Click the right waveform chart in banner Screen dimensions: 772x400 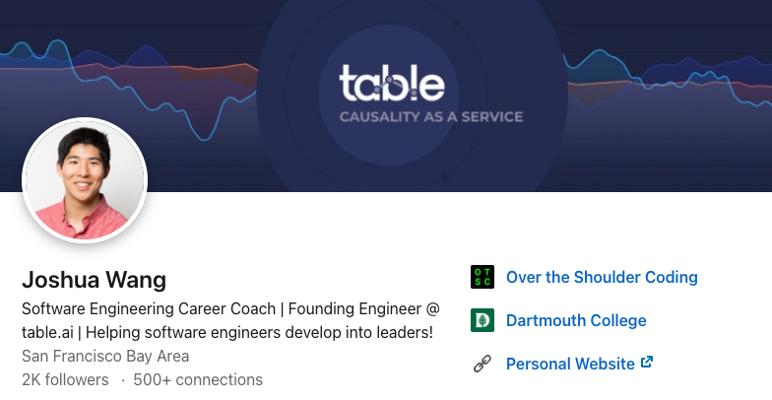[660, 85]
